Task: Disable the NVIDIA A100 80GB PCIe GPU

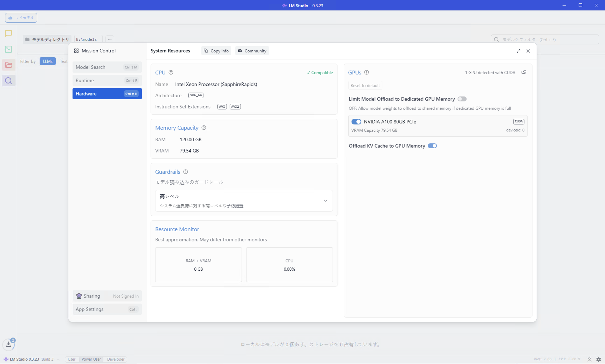Action: click(356, 122)
